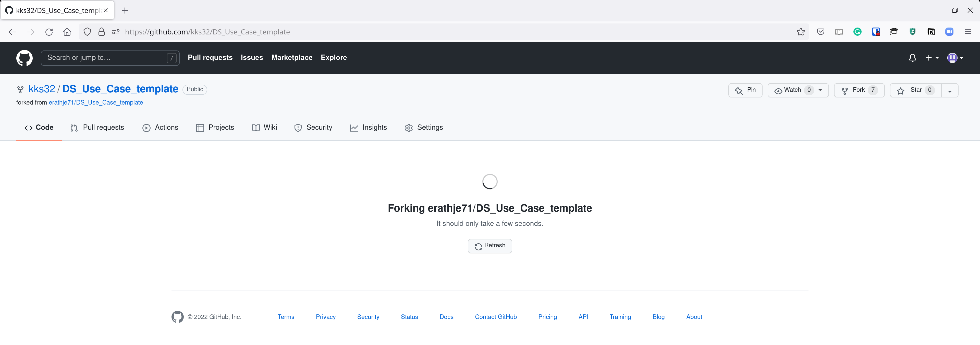Open the plus create-new dropdown

[932, 58]
